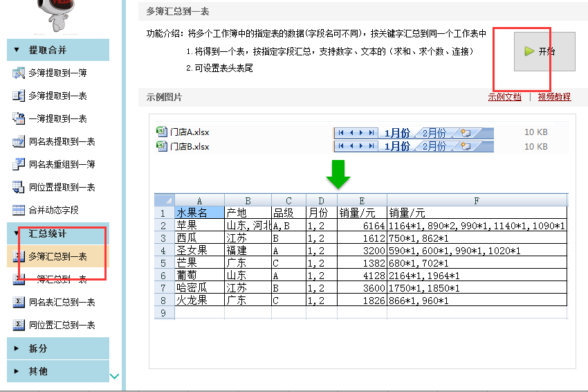Click the green play icon on 开始
The height and width of the screenshot is (392, 588).
[529, 51]
